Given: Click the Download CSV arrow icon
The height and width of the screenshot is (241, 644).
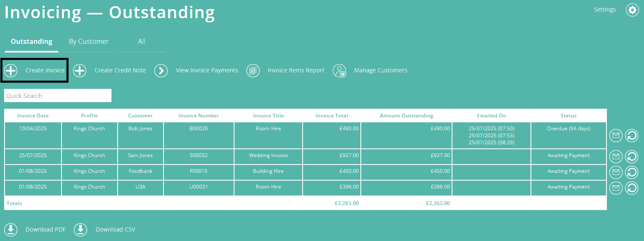Looking at the screenshot, I should point(80,229).
